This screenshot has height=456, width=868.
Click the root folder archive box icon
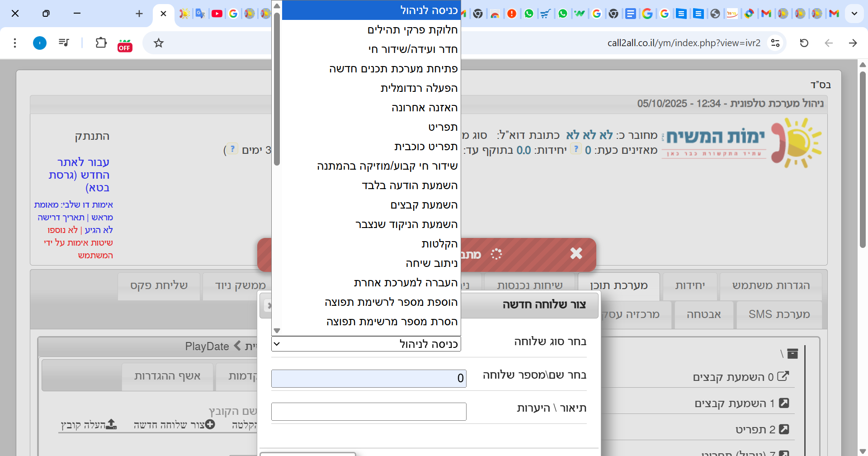[x=792, y=354]
